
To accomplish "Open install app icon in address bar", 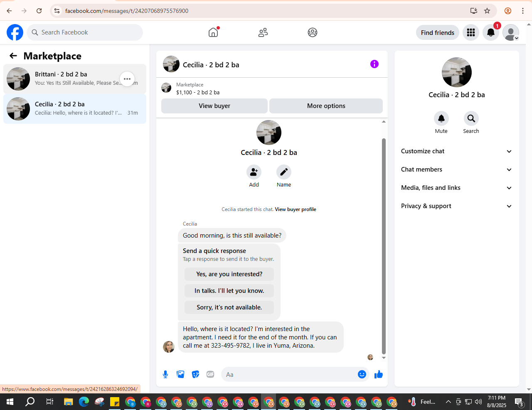I will [x=473, y=11].
